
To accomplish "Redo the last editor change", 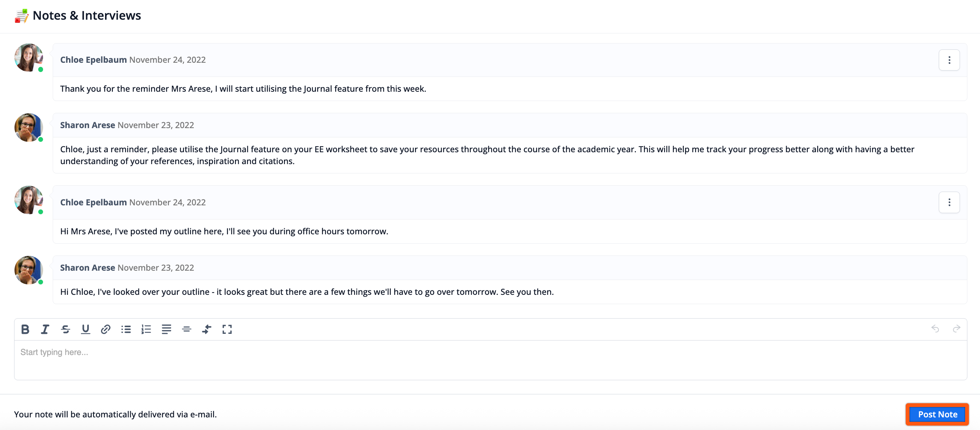I will tap(956, 328).
